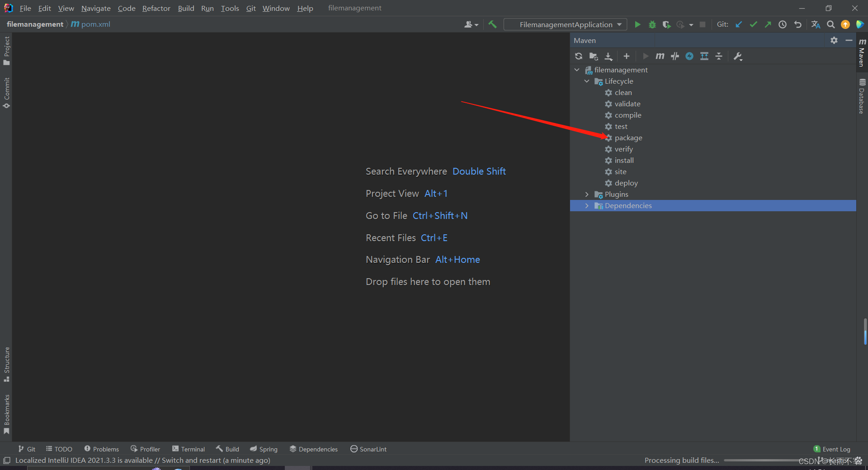Open the Navigate menu

[x=96, y=8]
